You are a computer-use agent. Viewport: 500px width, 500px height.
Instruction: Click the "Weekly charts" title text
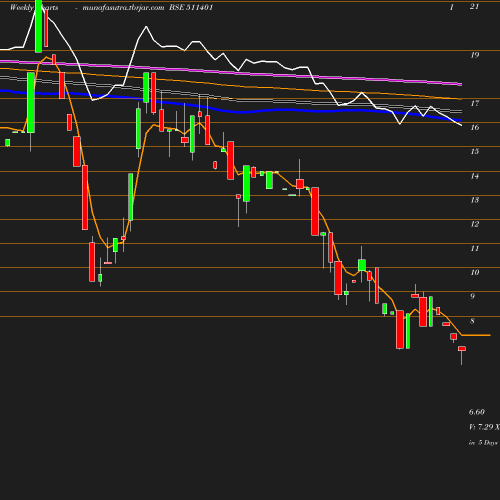(x=34, y=7)
